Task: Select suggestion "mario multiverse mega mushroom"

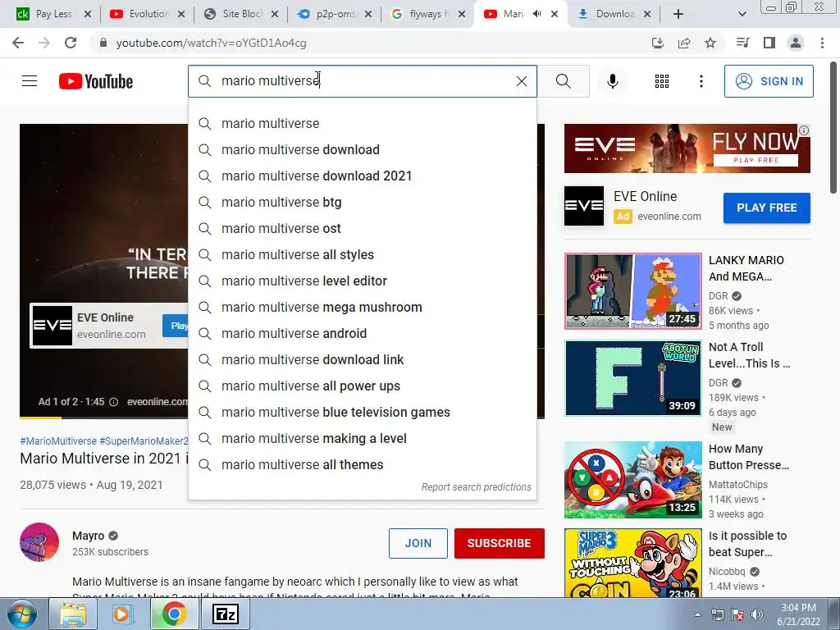Action: (x=362, y=307)
